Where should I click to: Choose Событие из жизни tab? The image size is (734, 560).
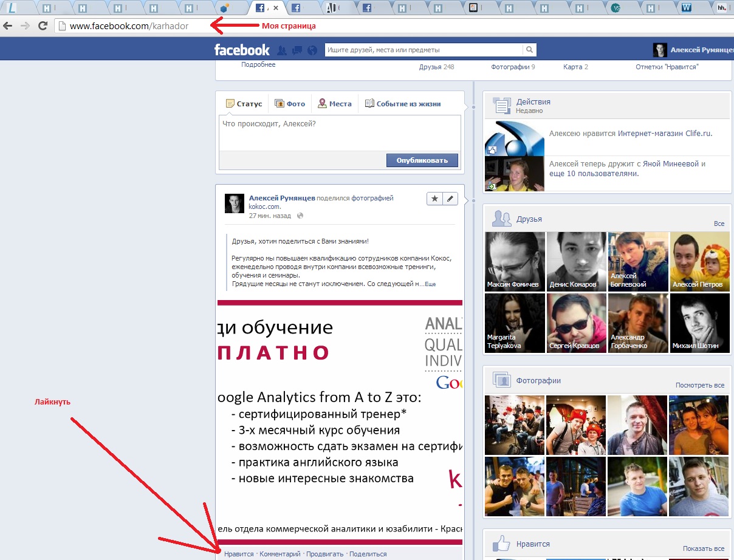pos(403,104)
